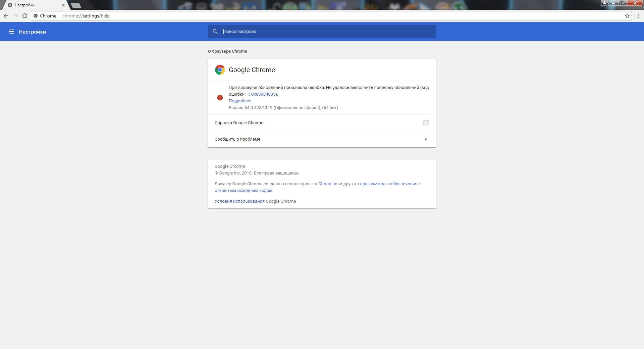Go back with the browser back arrow
Viewport: 644px width, 349px height.
6,16
